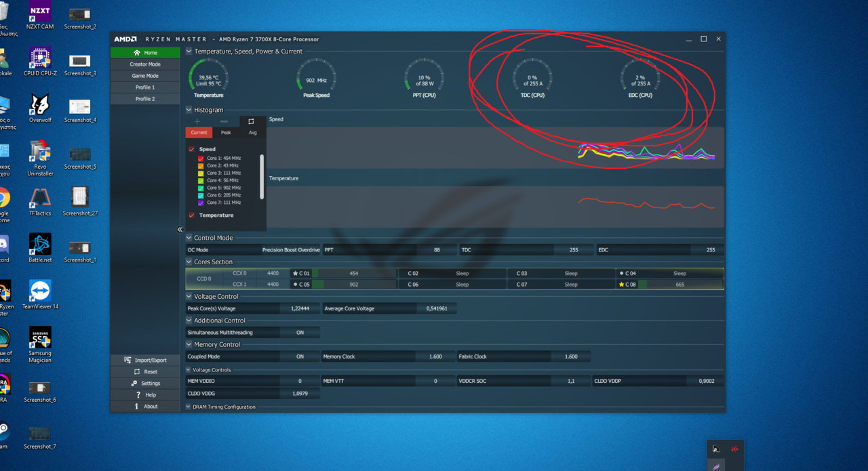This screenshot has height=471, width=868.
Task: Toggle the Core 3: 111 MHz checkbox
Action: (201, 173)
